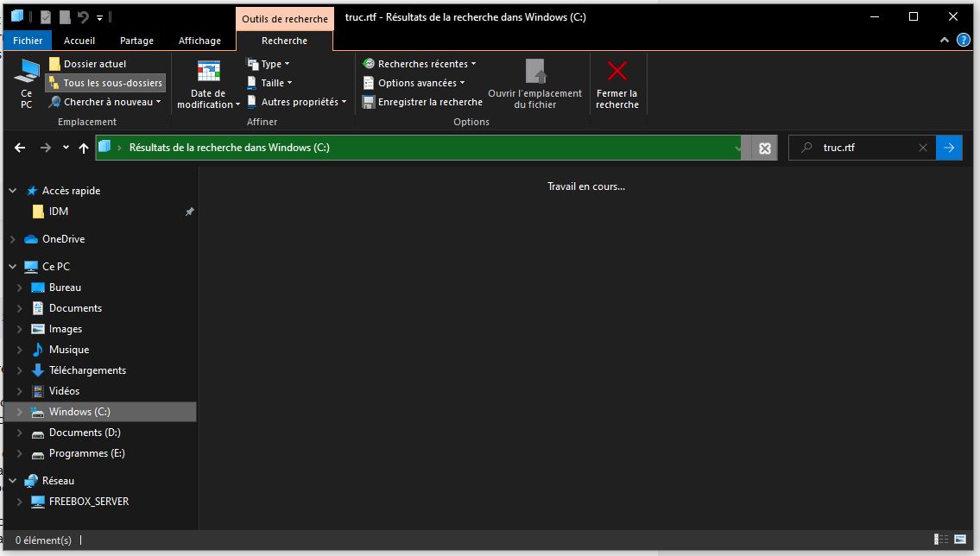Open the Musique folder

69,349
